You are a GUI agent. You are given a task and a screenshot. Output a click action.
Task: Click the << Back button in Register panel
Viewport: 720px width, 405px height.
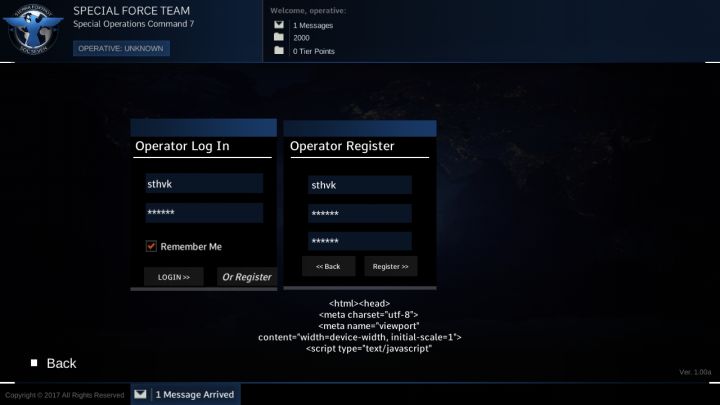[328, 266]
